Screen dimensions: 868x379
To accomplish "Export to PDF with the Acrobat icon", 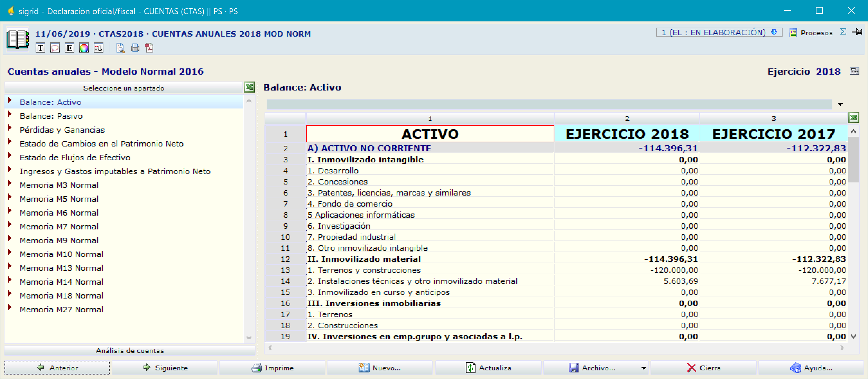I will (149, 48).
